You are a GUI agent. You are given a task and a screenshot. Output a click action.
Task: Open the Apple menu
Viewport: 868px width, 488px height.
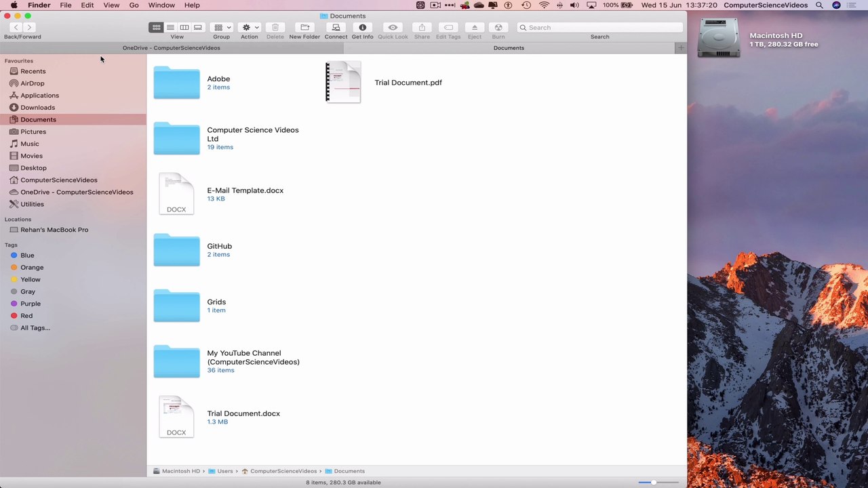14,5
